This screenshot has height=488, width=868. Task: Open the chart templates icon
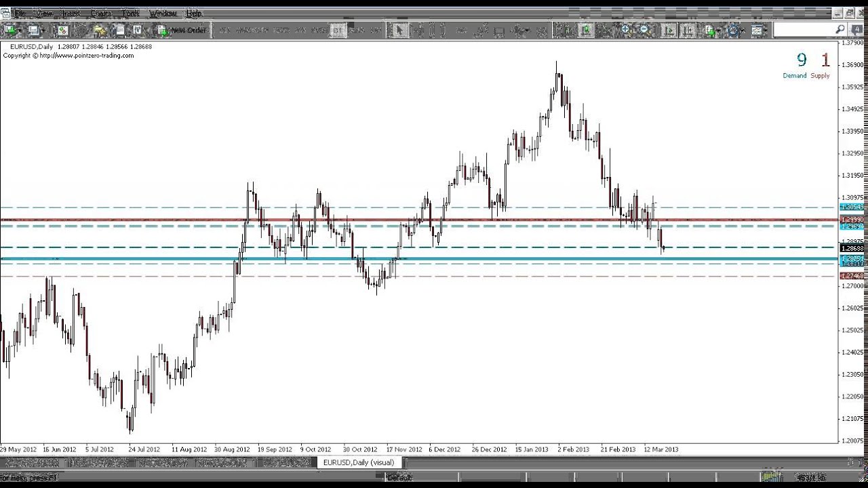756,30
